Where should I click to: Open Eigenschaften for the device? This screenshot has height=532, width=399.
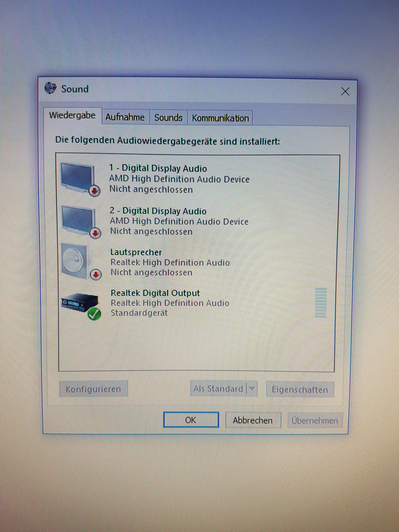[x=300, y=389]
